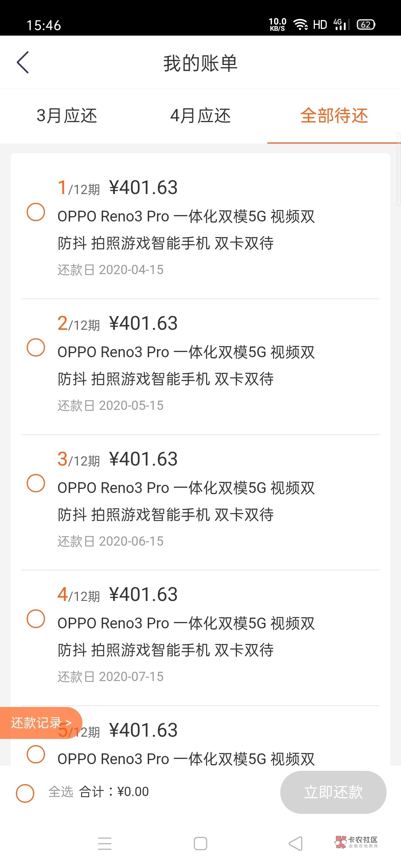Viewport: 401px width, 868px height.
Task: Tap the back arrow icon
Action: (x=23, y=63)
